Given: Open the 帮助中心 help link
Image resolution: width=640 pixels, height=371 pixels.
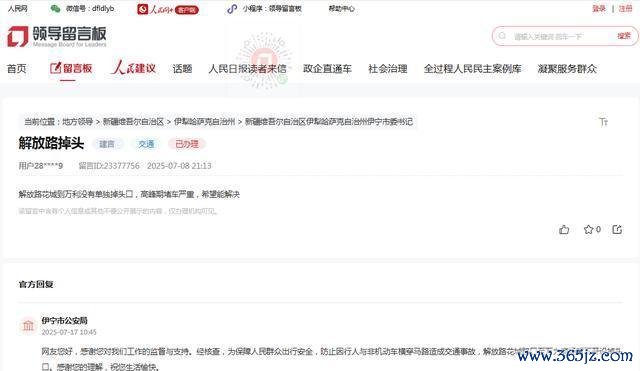Looking at the screenshot, I should 342,9.
